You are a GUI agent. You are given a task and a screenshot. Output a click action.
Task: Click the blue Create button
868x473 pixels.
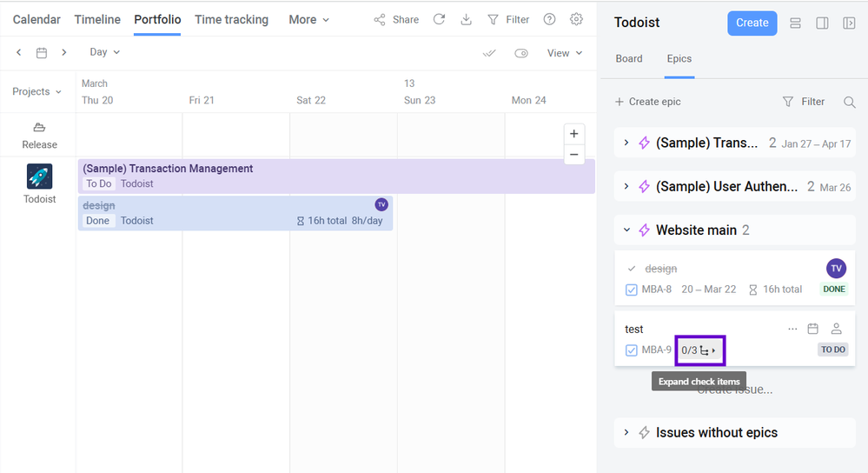tap(752, 23)
